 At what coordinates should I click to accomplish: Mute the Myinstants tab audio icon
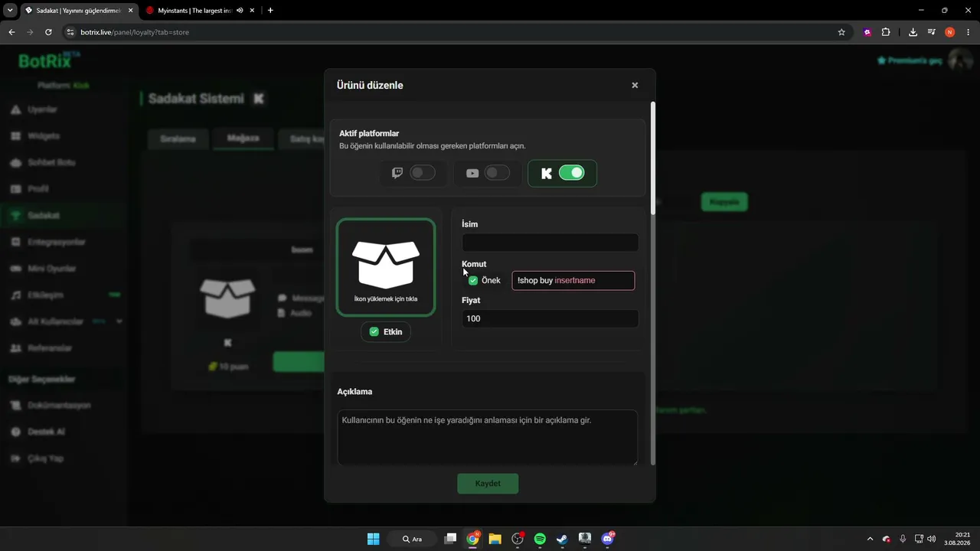click(x=240, y=11)
